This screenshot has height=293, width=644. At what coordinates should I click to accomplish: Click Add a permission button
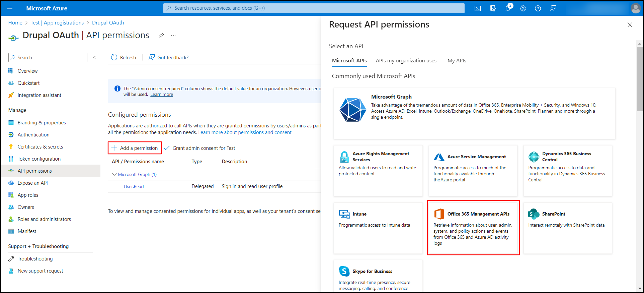(x=135, y=148)
